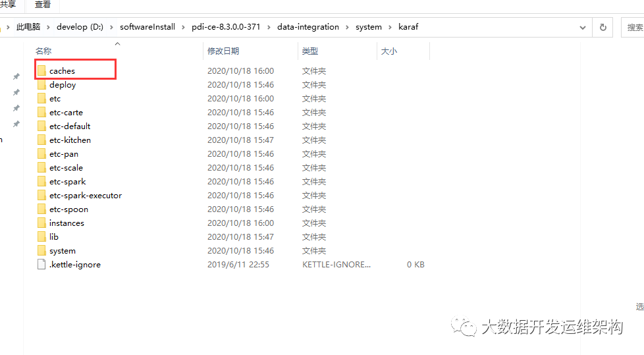
Task: Sort by 名称 column header
Action: click(43, 51)
